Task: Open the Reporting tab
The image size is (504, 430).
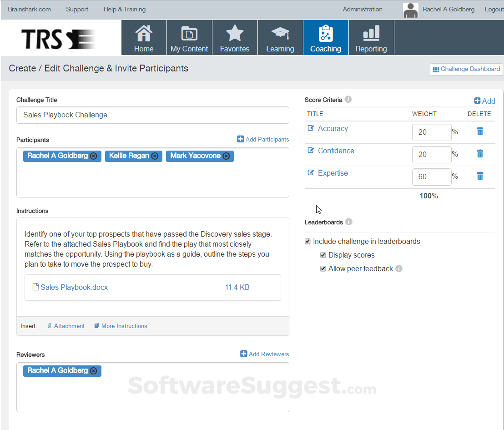Action: point(371,38)
